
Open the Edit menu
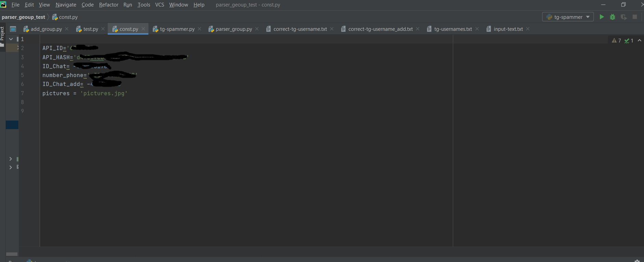click(29, 5)
